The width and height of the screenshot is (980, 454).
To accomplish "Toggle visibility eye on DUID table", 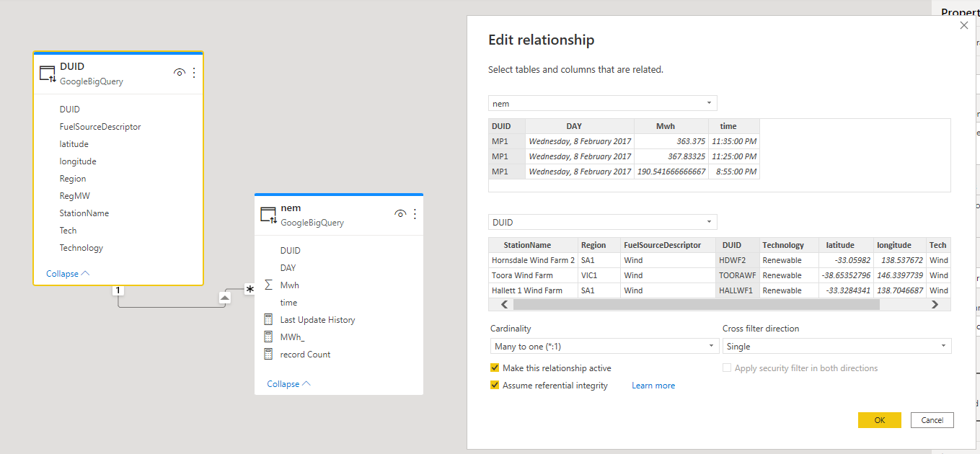I will (180, 73).
